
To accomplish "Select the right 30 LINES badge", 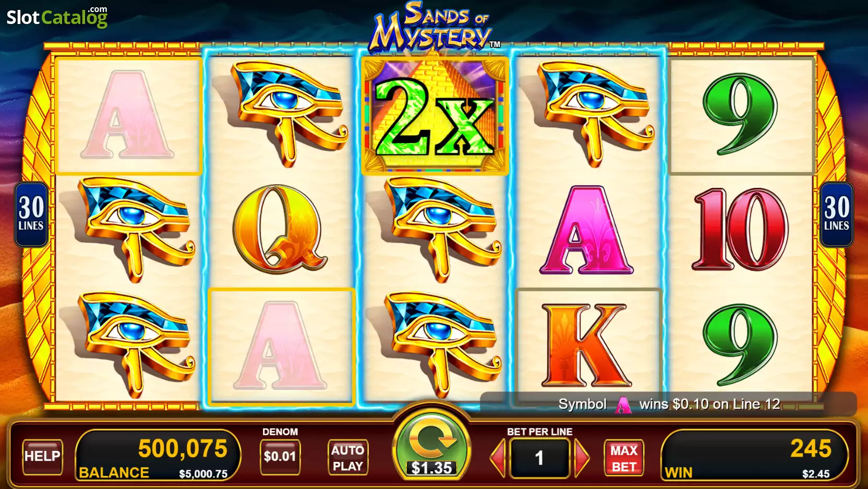I will click(x=836, y=214).
